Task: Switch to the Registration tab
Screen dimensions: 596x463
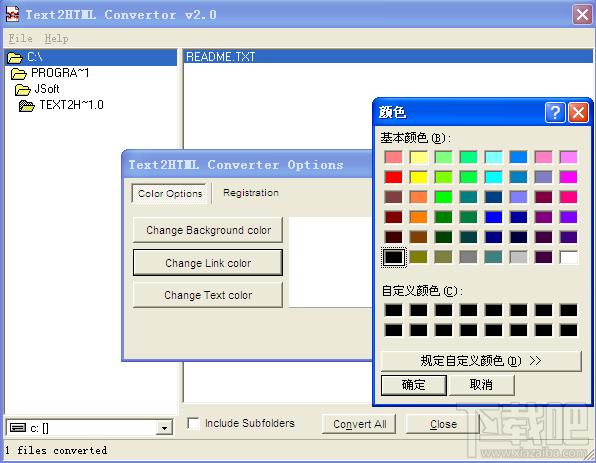Action: click(x=251, y=193)
